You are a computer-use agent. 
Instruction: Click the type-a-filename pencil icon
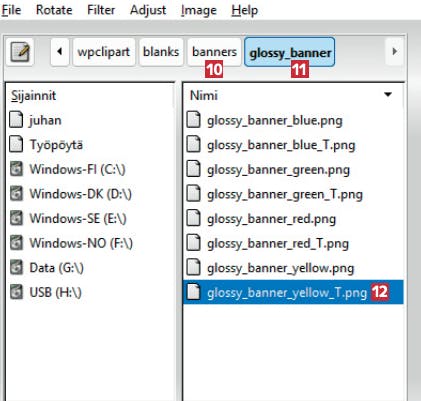(20, 52)
